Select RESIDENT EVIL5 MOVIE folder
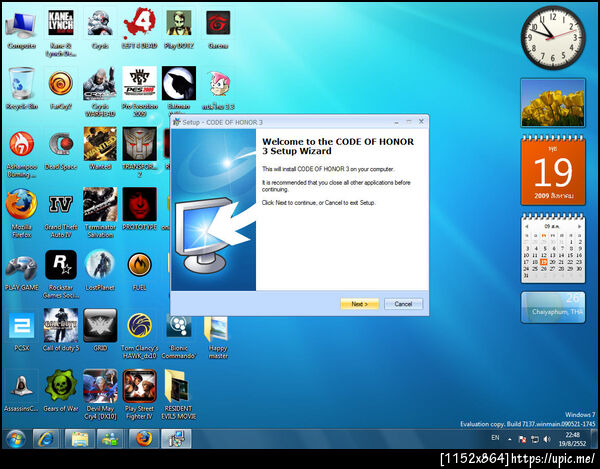 point(179,394)
